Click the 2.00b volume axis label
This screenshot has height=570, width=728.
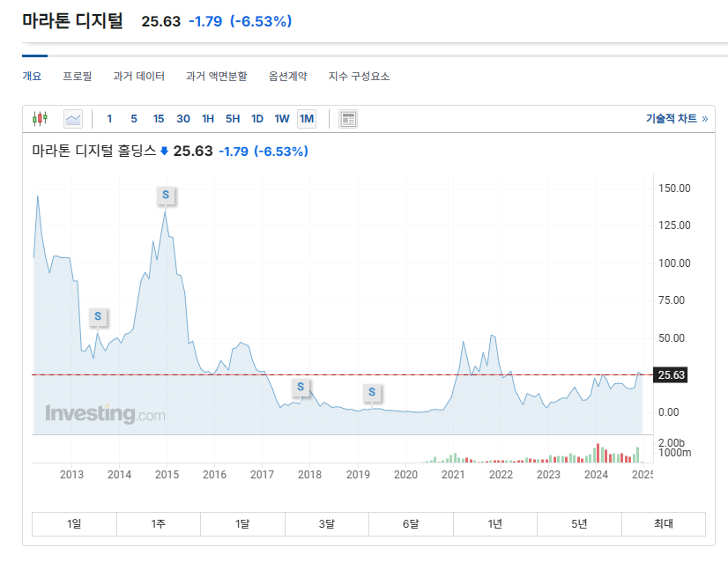[x=672, y=443]
